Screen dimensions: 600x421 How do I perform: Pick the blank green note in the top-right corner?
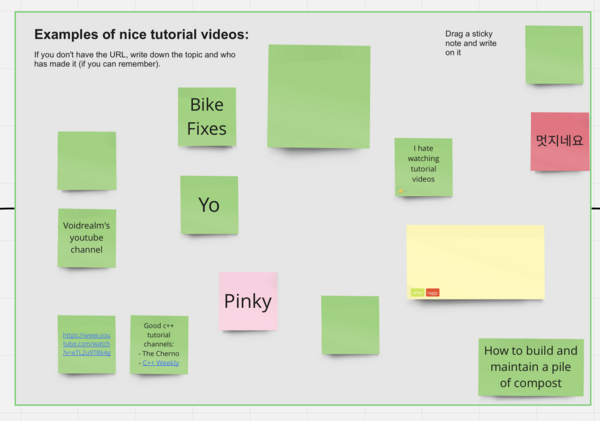[554, 55]
